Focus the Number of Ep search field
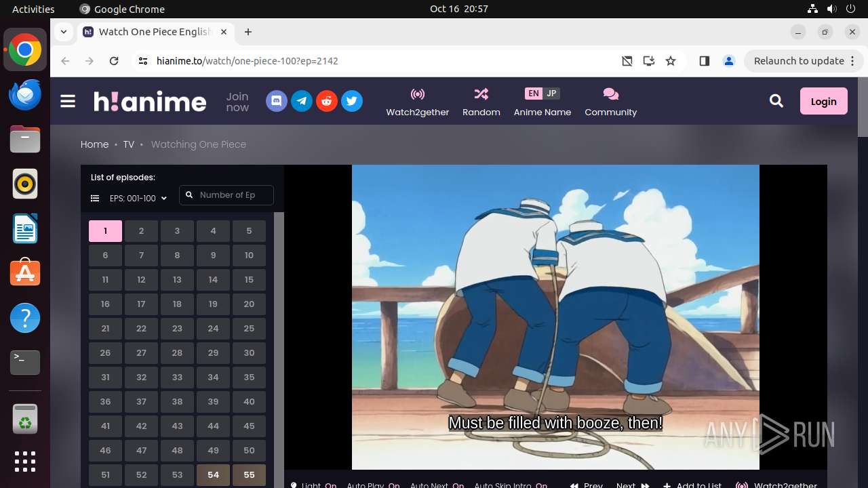868x488 pixels. point(226,195)
